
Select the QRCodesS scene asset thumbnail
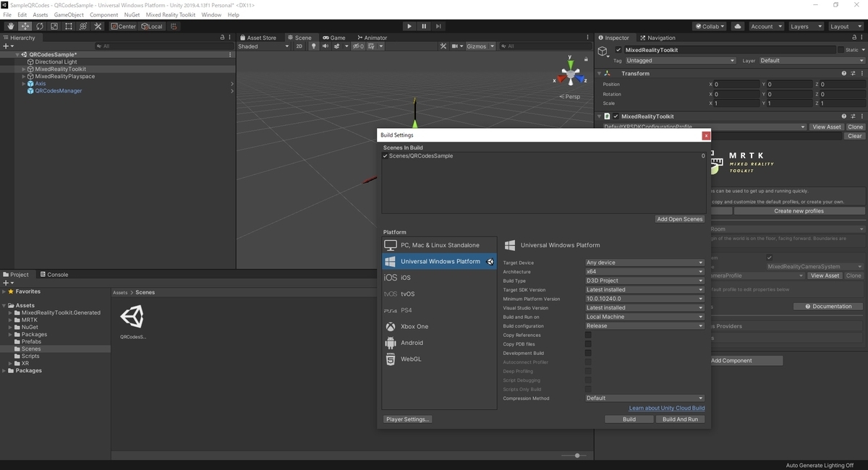(132, 317)
